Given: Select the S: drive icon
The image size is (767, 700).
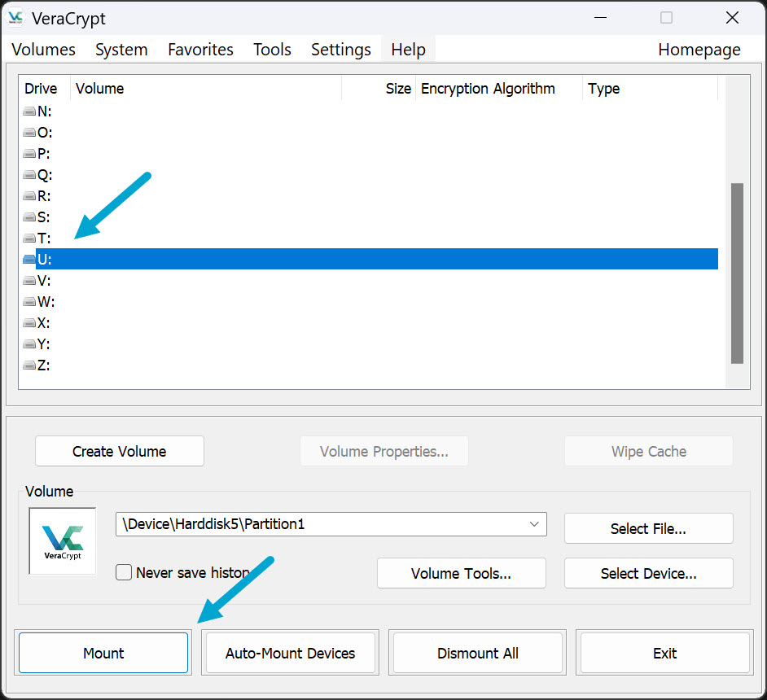Looking at the screenshot, I should click(29, 217).
